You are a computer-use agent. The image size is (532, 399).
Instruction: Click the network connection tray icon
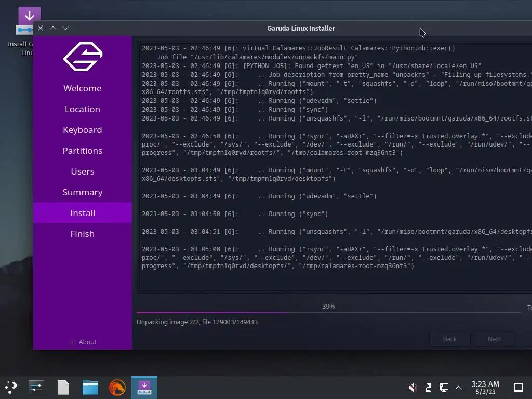(444, 388)
